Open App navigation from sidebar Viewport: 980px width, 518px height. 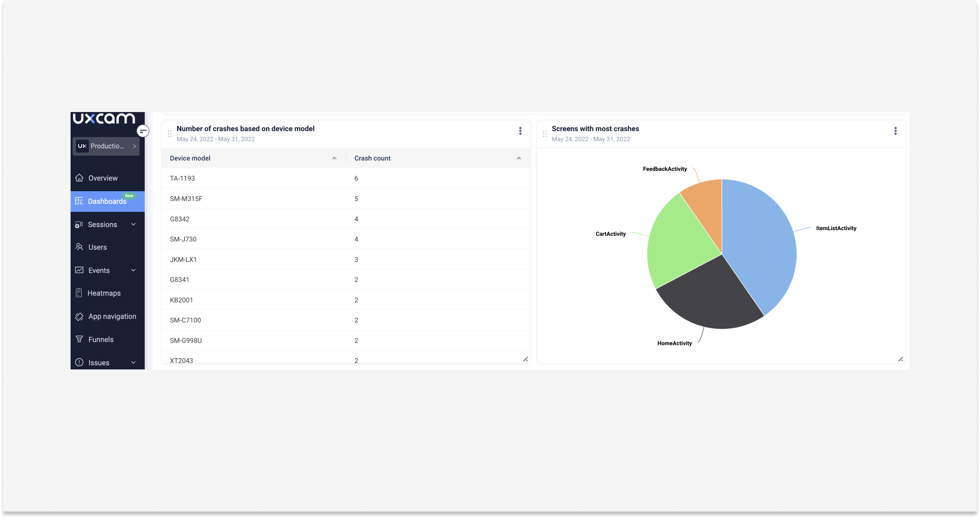click(112, 316)
